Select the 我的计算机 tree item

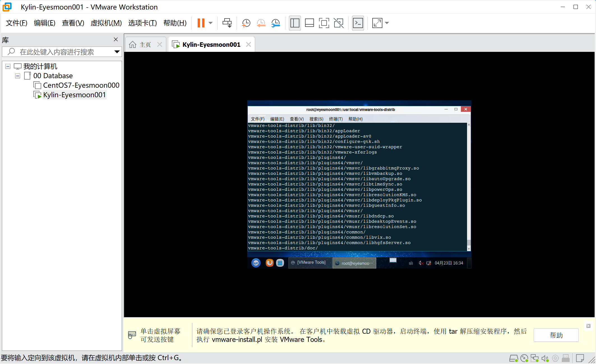40,66
